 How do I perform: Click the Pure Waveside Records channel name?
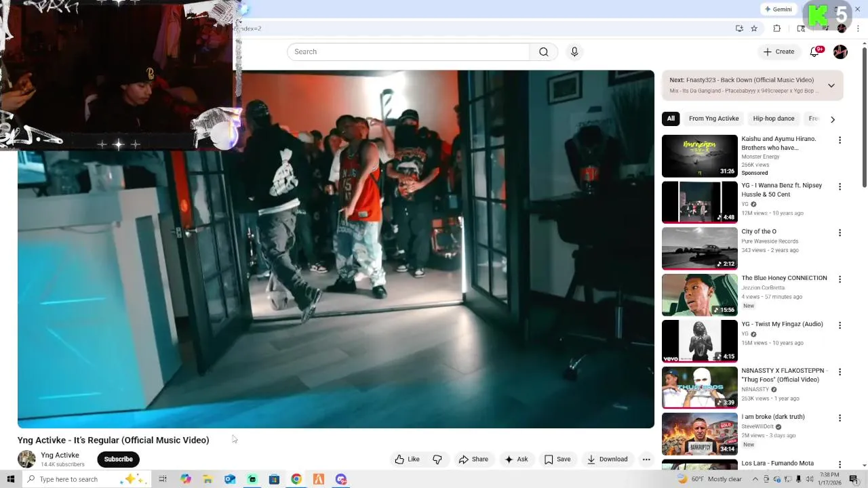(770, 241)
